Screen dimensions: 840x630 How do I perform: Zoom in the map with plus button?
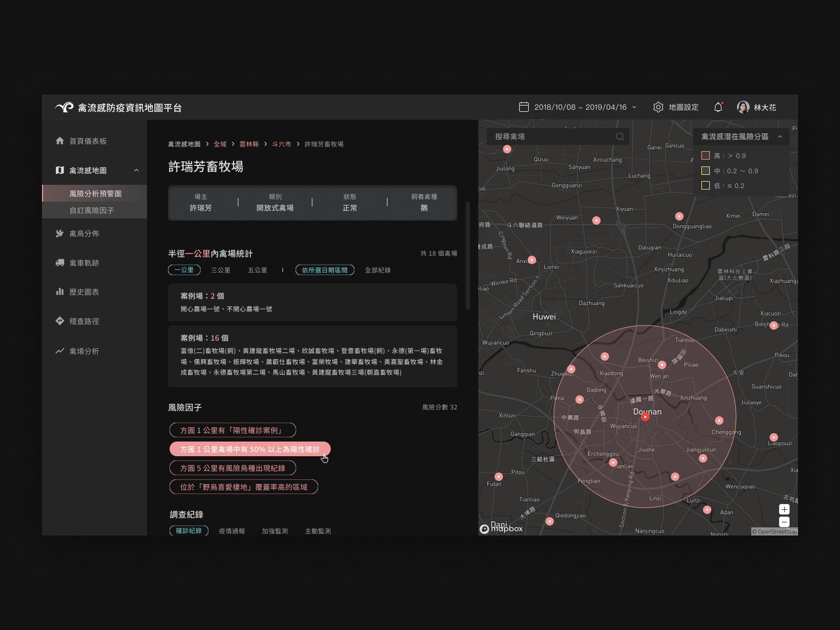tap(784, 509)
